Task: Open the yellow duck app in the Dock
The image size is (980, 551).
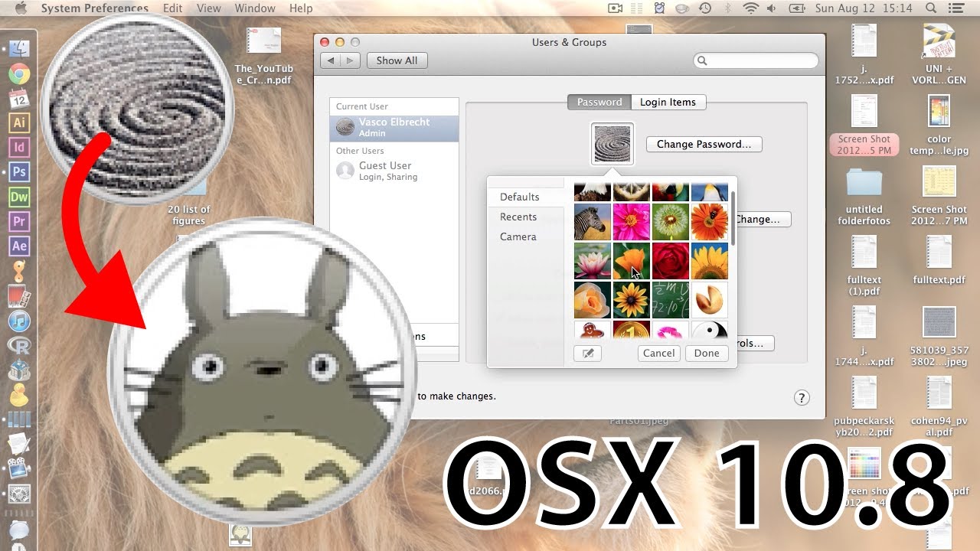Action: [19, 395]
